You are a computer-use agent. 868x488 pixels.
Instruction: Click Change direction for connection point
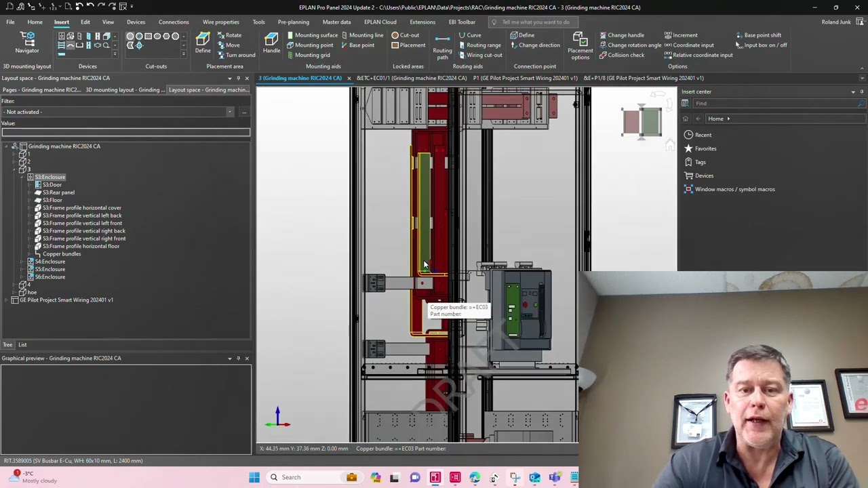(535, 45)
